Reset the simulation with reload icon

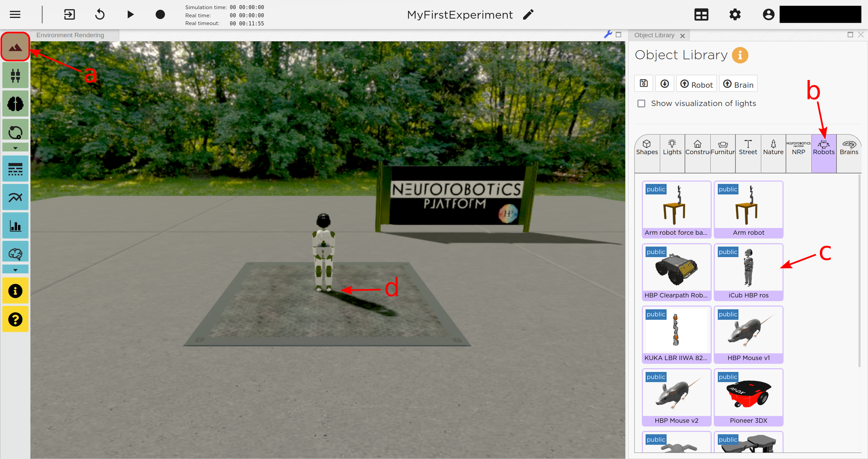point(100,14)
